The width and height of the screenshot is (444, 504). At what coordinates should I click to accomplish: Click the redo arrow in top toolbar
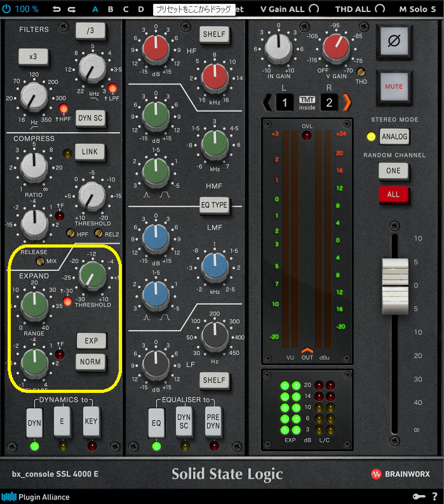[x=71, y=10]
